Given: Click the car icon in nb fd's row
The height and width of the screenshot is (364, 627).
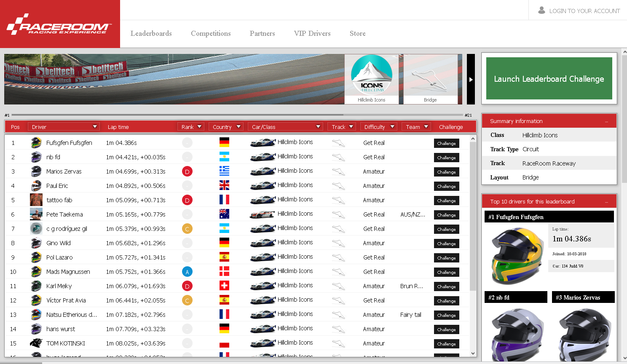Looking at the screenshot, I should click(263, 157).
